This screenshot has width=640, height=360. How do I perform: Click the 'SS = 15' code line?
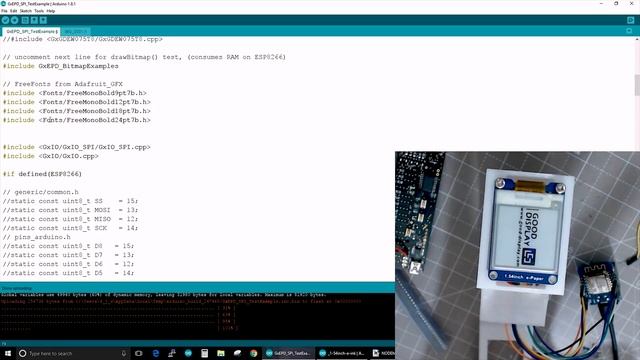pos(71,201)
